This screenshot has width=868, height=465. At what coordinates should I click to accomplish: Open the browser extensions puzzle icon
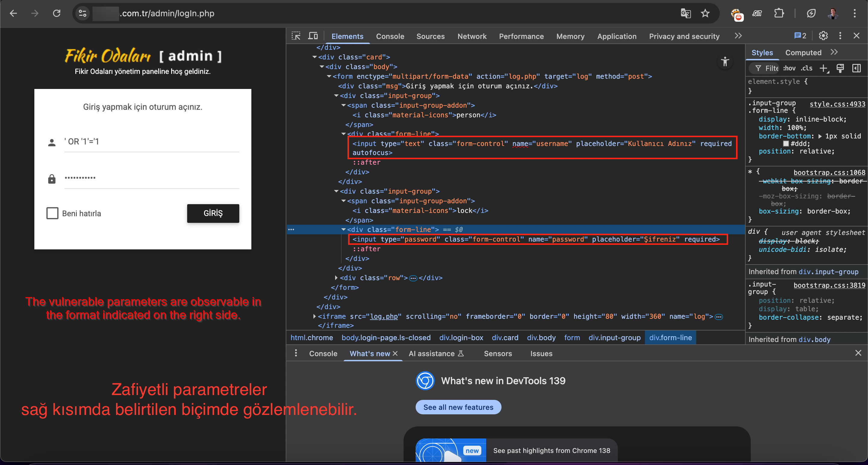tap(779, 14)
